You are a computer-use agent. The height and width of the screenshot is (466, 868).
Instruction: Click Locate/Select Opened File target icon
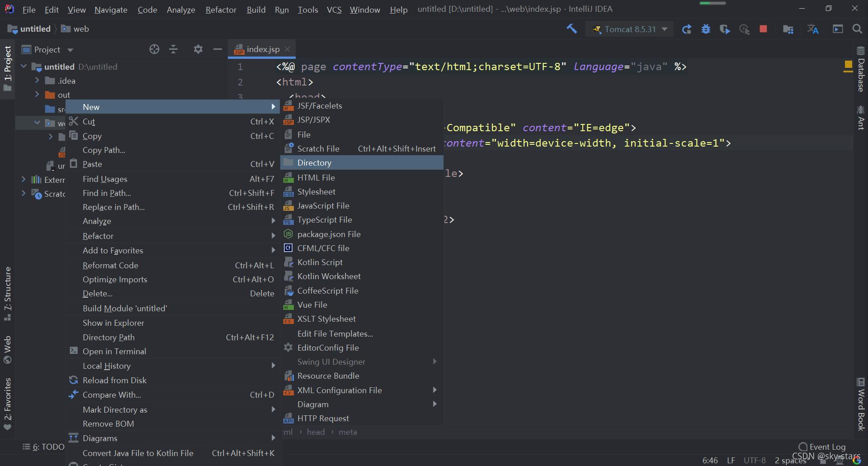coord(154,49)
